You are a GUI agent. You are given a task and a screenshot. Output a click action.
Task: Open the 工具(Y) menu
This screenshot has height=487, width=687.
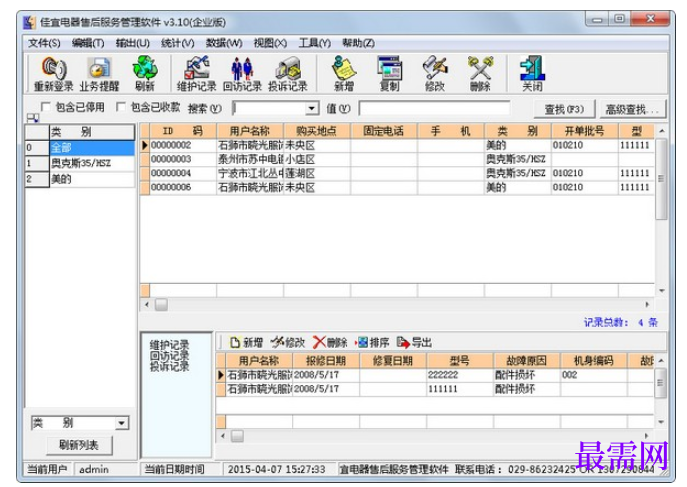(315, 43)
